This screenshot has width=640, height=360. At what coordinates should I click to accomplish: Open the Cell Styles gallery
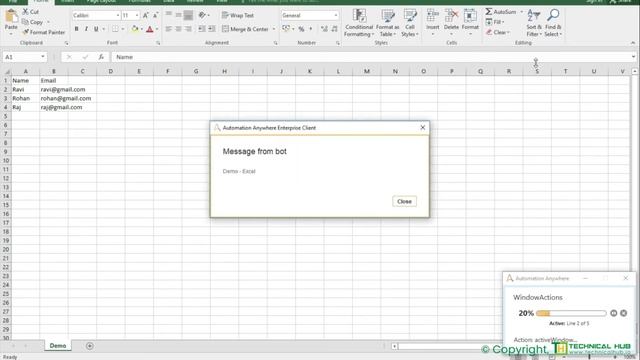pyautogui.click(x=410, y=23)
